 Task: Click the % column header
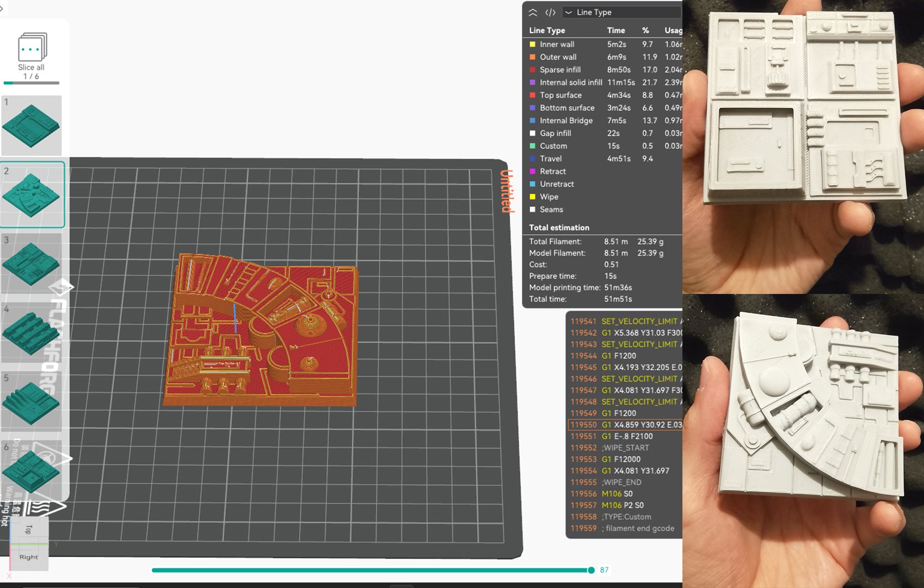[x=645, y=30]
